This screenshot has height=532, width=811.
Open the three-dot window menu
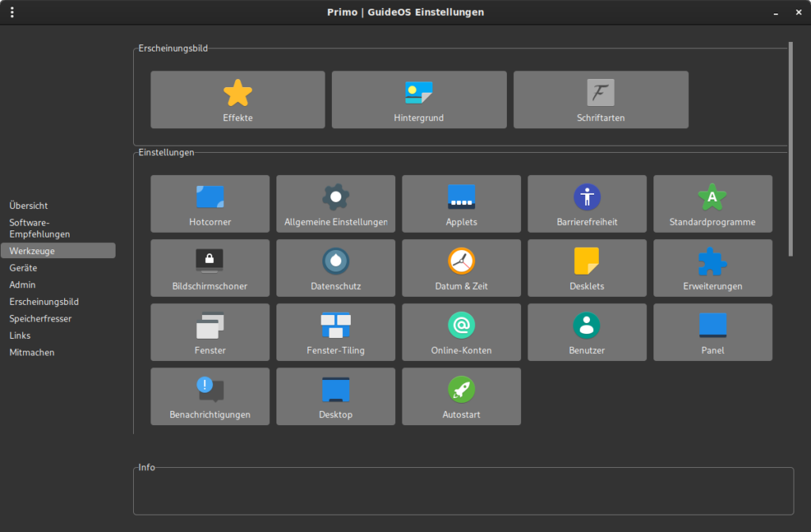click(x=12, y=12)
